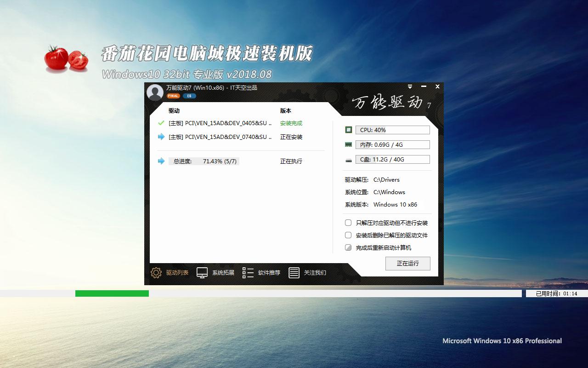Open the title bar dropdown arrow
The width and height of the screenshot is (588, 368).
pyautogui.click(x=410, y=86)
